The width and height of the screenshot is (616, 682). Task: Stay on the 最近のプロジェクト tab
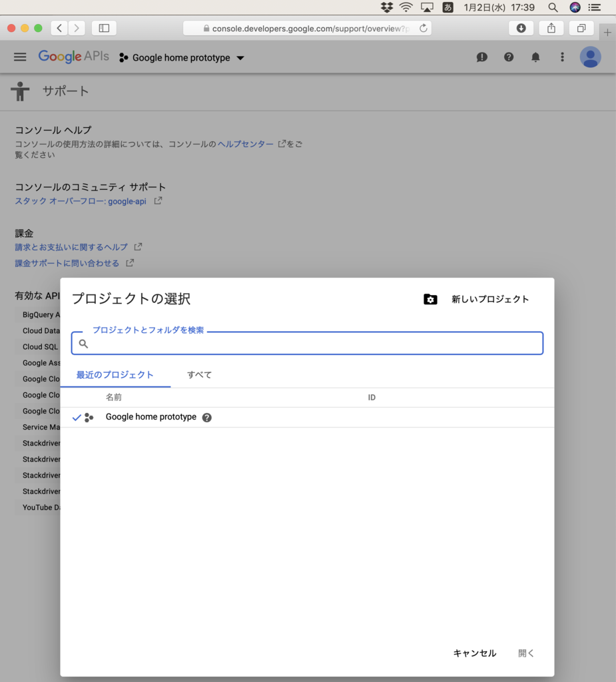(116, 374)
